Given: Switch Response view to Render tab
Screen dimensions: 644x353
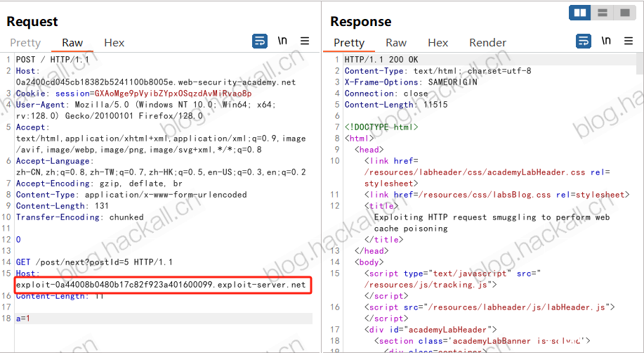Looking at the screenshot, I should [x=487, y=43].
